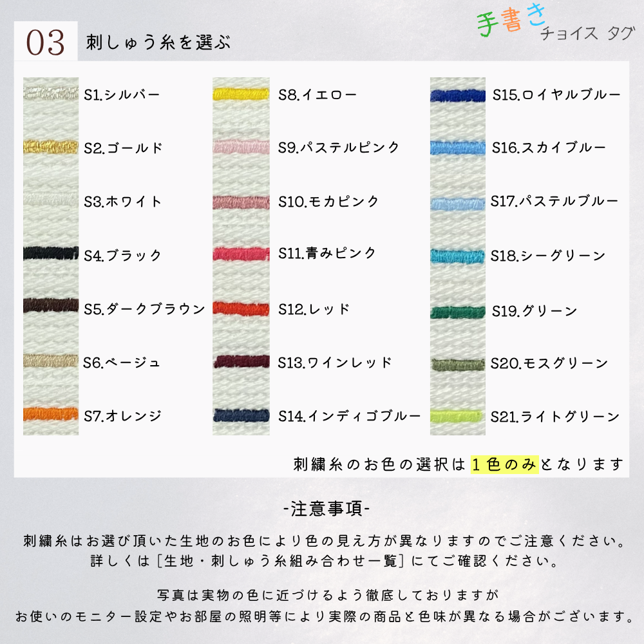This screenshot has width=644, height=644.
Task: Click the highlighted 1色のみ text
Action: 504,464
